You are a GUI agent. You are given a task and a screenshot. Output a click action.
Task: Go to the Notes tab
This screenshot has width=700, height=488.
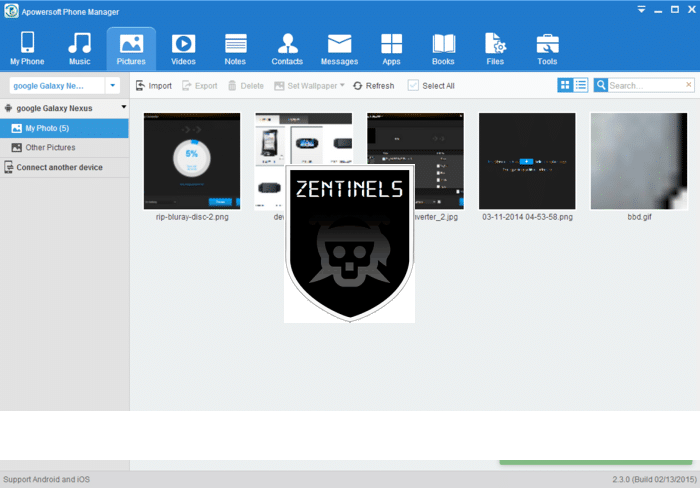[x=235, y=49]
